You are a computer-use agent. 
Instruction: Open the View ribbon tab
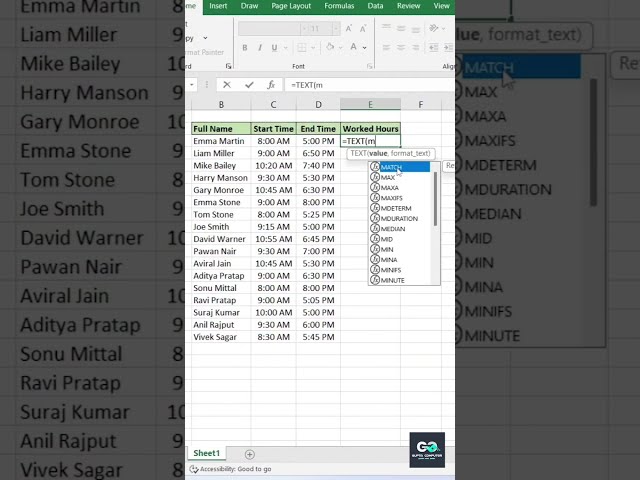click(442, 6)
